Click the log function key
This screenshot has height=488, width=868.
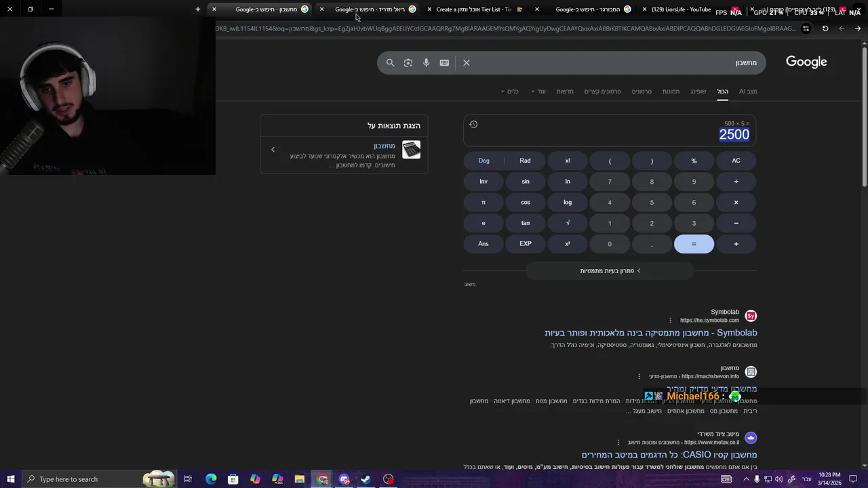coord(568,203)
